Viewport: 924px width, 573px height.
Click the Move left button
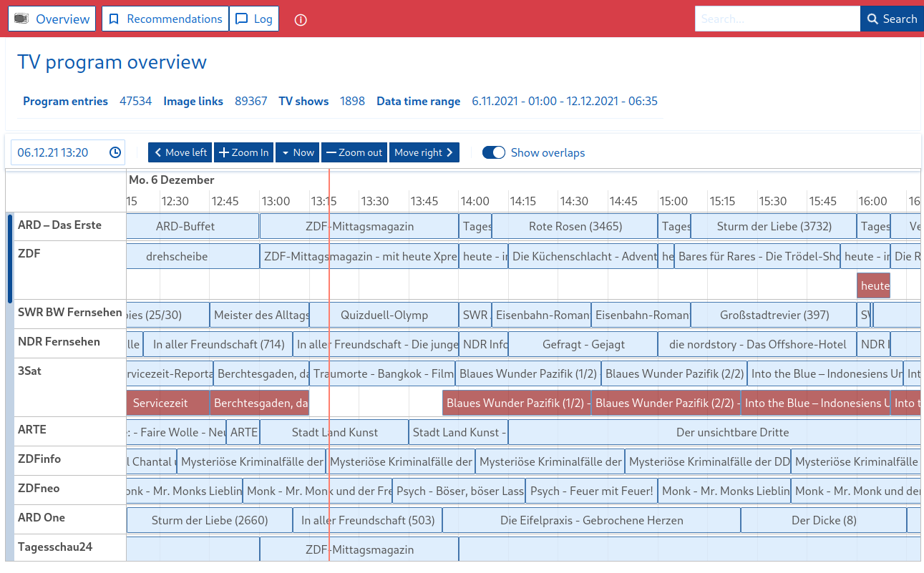pyautogui.click(x=180, y=152)
